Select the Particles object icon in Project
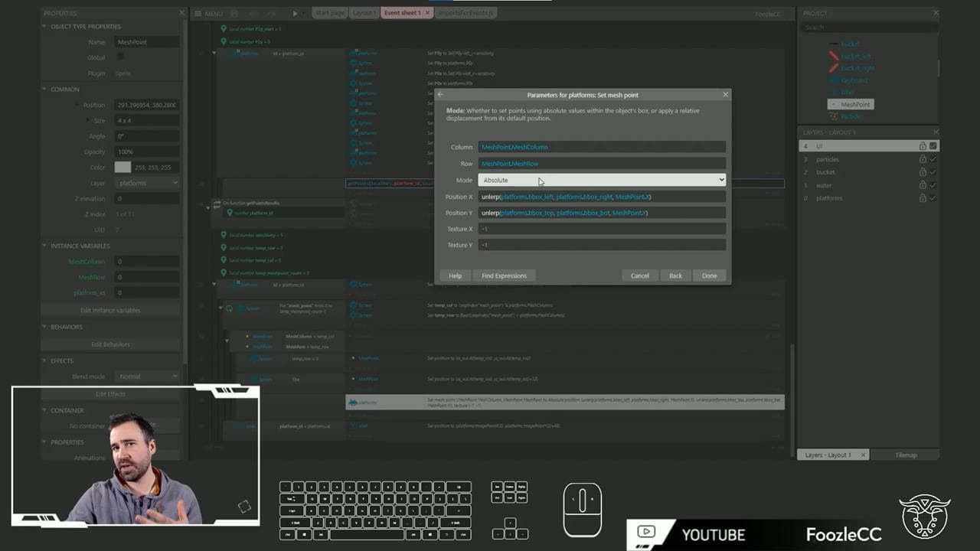The width and height of the screenshot is (980, 551). pyautogui.click(x=835, y=116)
